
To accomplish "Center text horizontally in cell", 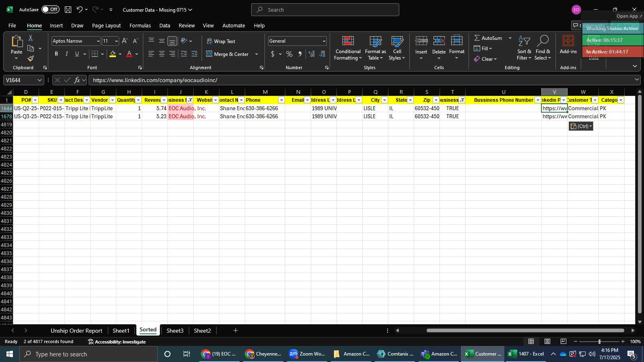I will coord(162,54).
